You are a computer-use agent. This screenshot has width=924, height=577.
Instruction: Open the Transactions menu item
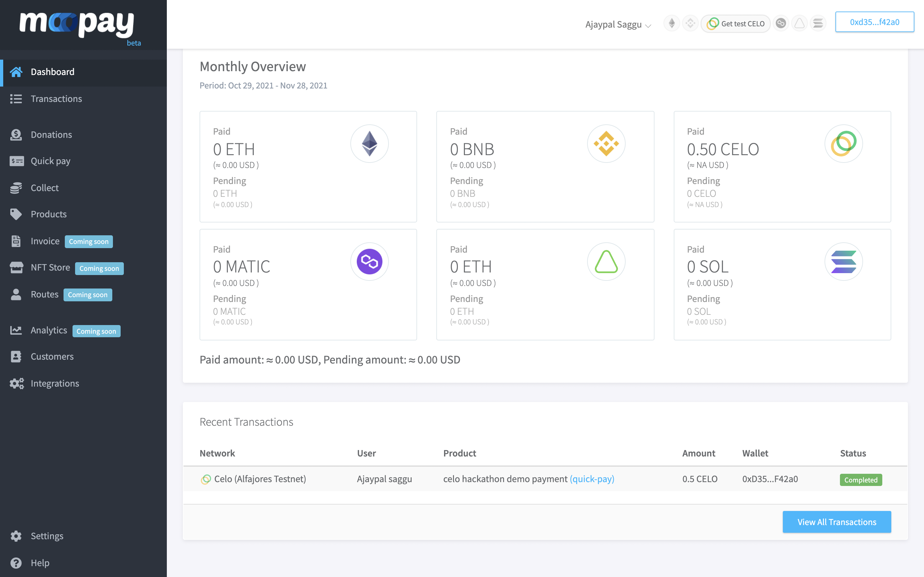click(56, 99)
